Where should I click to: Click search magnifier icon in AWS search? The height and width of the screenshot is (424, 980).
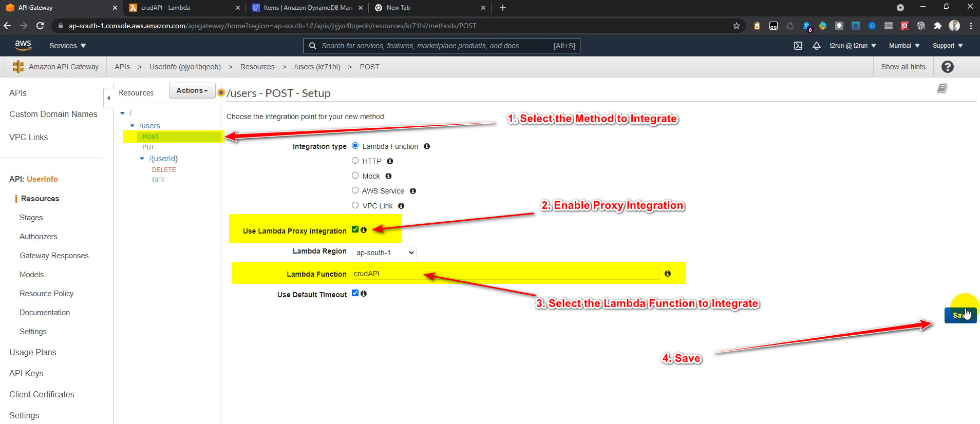(312, 46)
